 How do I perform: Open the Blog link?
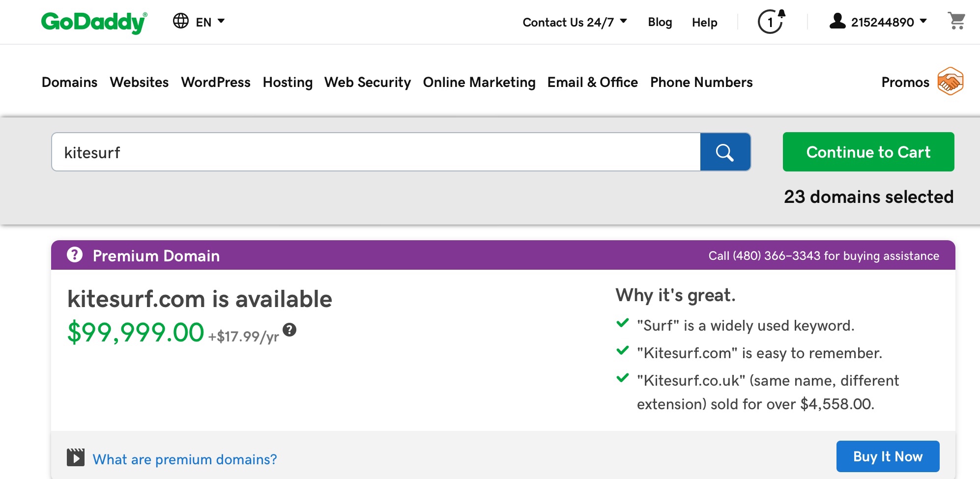660,22
